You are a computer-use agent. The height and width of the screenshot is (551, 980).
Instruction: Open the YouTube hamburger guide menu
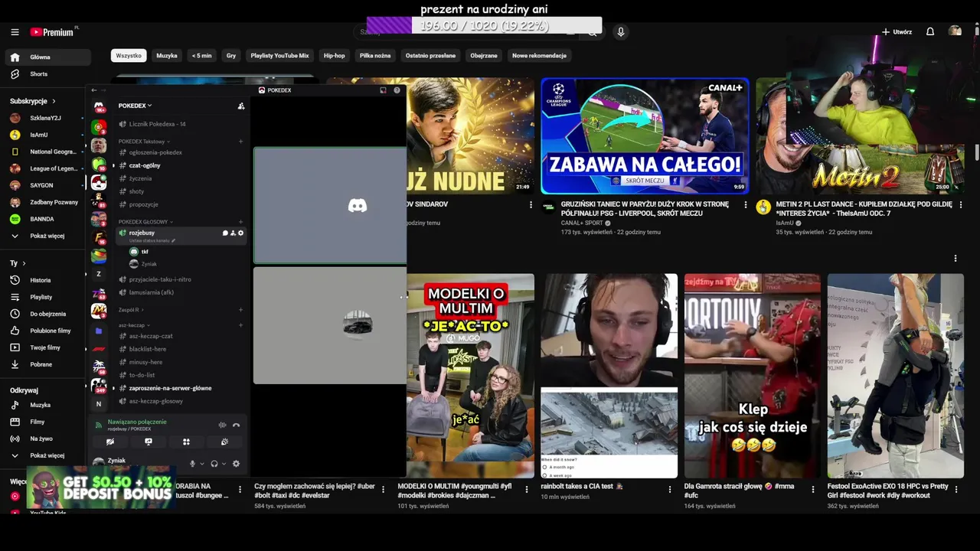[15, 32]
